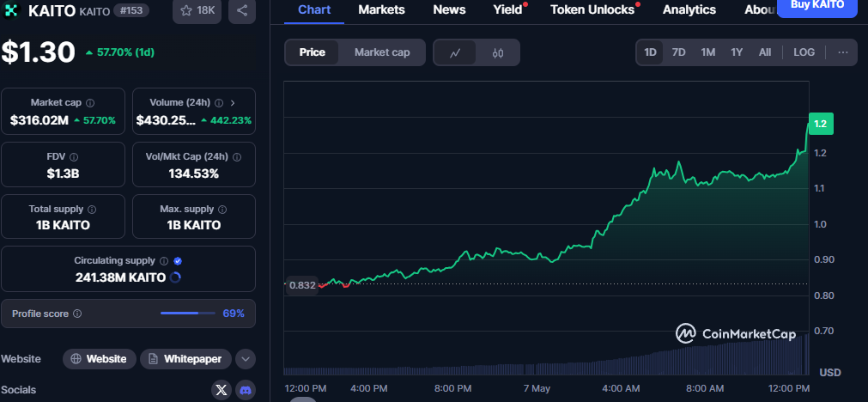Click the Profile score progress bar
Image resolution: width=868 pixels, height=402 pixels.
pyautogui.click(x=188, y=314)
